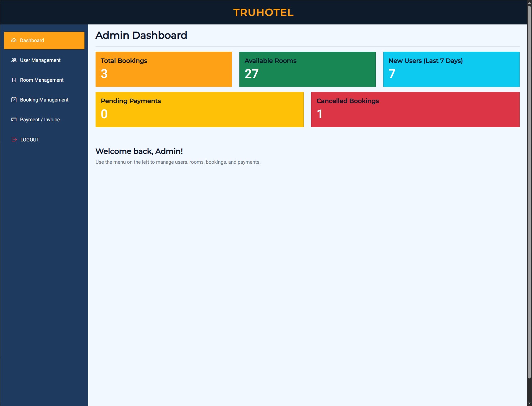
Task: Open Booking Management from the sidebar
Action: (44, 100)
